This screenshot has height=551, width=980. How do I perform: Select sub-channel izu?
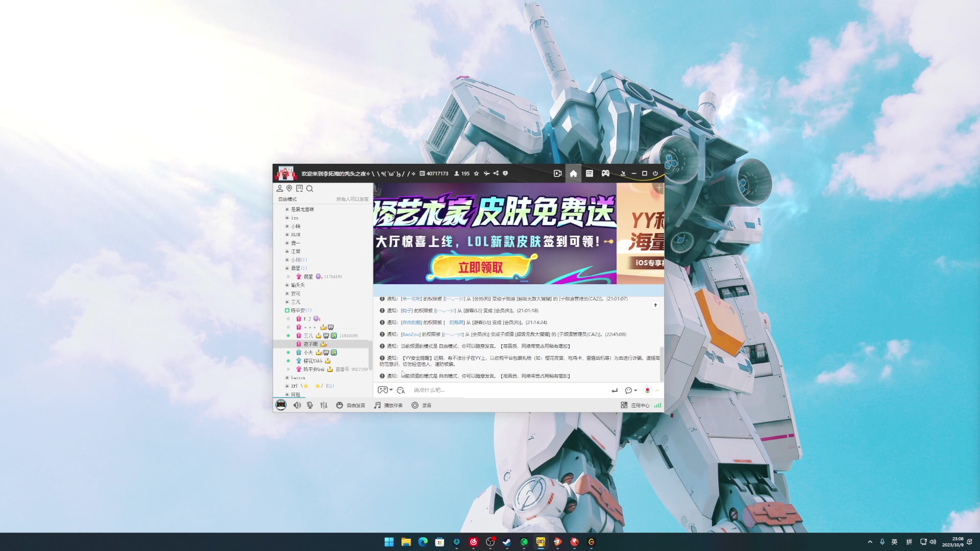(295, 218)
